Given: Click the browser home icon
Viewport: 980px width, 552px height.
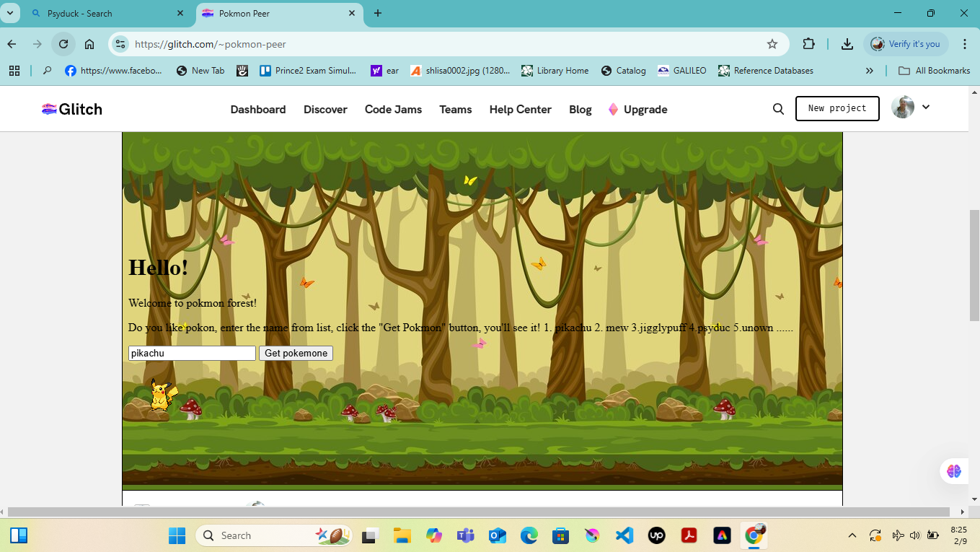Looking at the screenshot, I should [89, 44].
